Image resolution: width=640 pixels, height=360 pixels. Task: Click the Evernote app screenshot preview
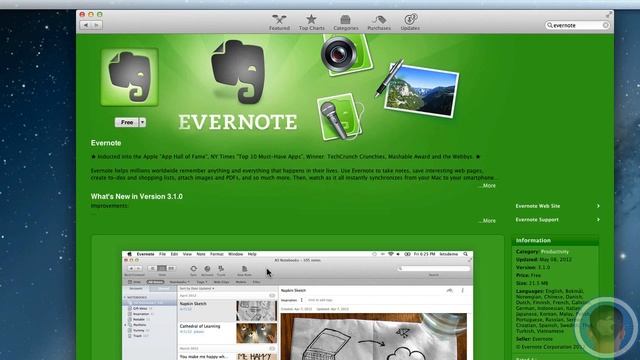pos(298,305)
